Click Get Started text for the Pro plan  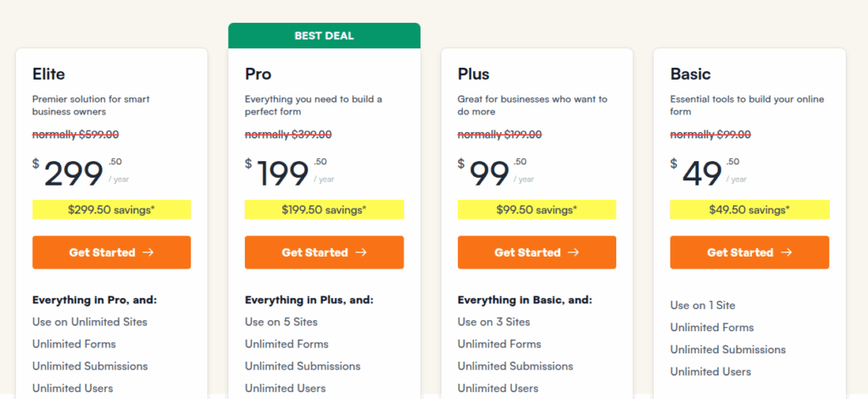coord(314,252)
